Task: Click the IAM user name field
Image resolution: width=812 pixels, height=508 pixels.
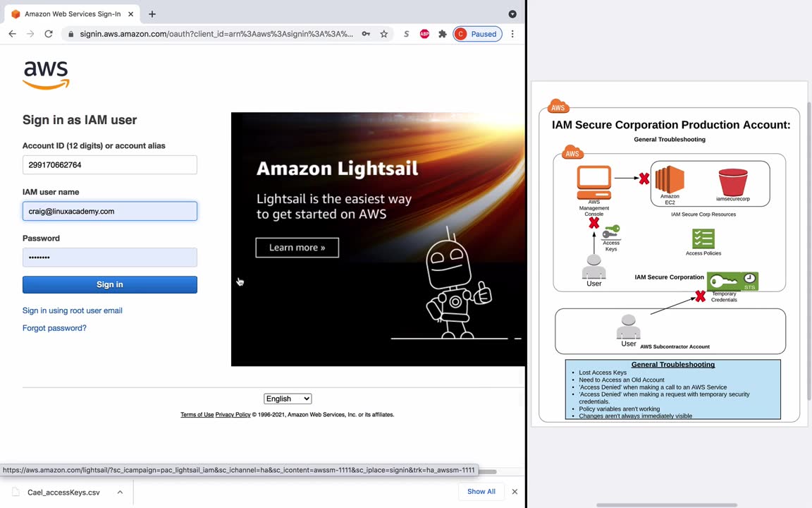Action: pos(110,211)
